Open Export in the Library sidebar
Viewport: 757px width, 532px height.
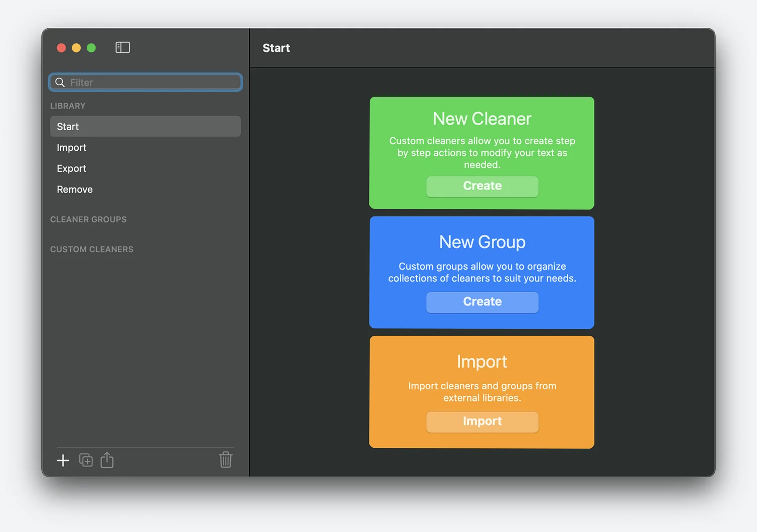tap(72, 168)
